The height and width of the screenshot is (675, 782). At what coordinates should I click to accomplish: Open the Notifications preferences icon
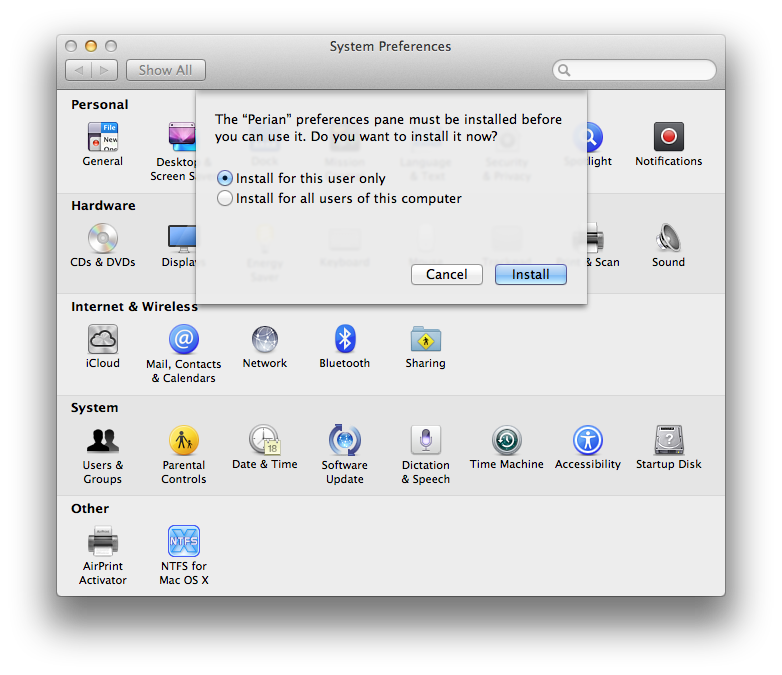(x=669, y=138)
